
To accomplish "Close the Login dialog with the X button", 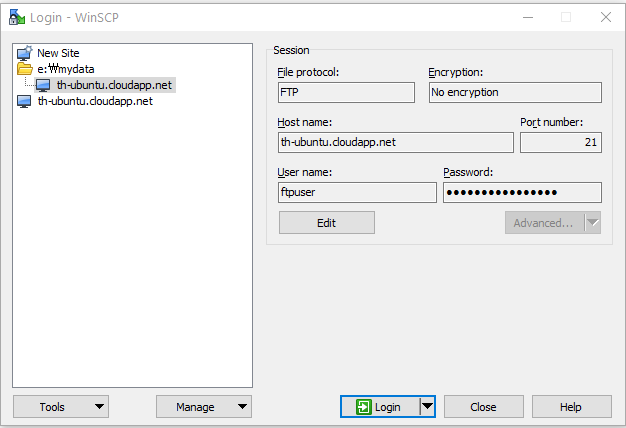I will point(606,17).
